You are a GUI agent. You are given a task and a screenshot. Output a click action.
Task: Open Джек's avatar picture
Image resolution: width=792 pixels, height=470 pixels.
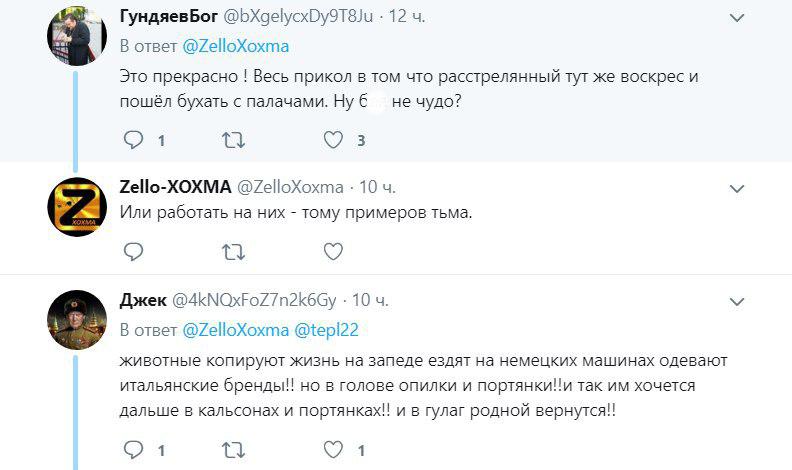point(77,322)
